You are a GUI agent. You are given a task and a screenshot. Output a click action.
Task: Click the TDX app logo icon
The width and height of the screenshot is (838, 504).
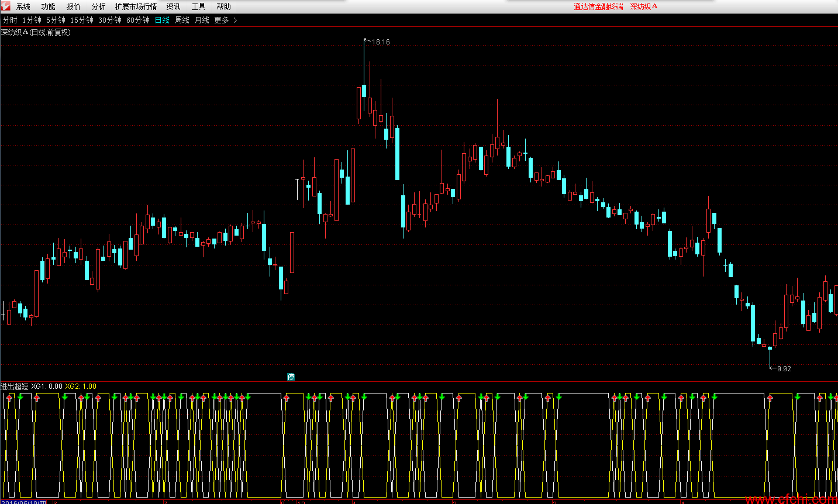click(x=6, y=6)
